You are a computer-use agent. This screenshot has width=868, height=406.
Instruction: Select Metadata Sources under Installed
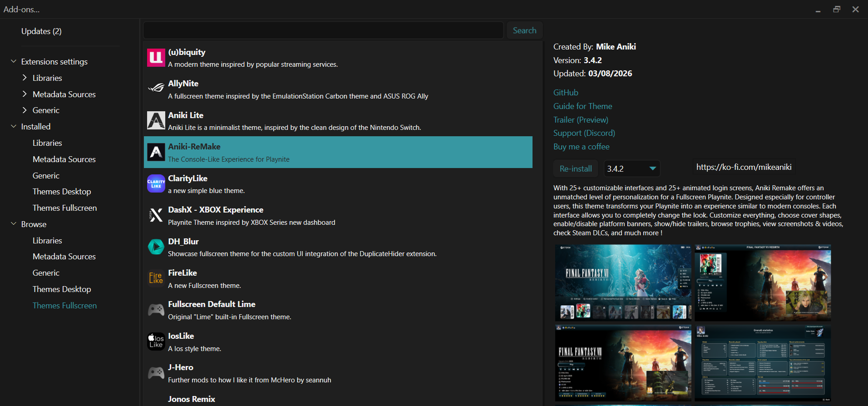pos(64,159)
